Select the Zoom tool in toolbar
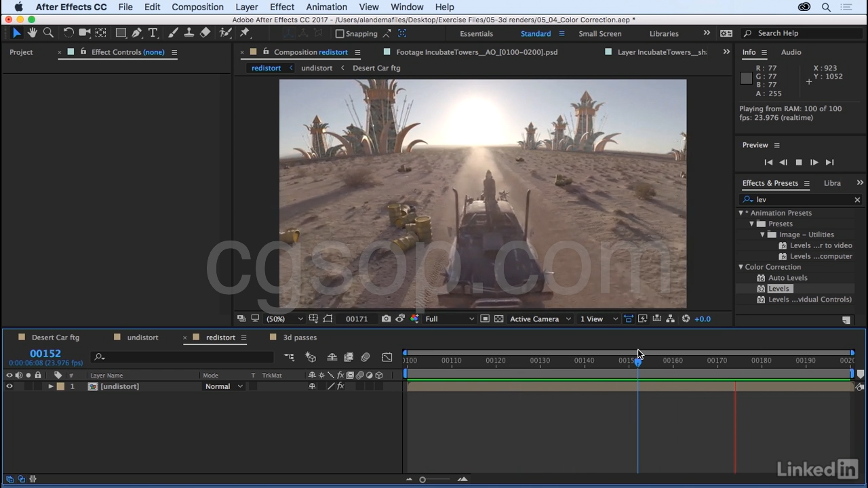This screenshot has width=868, height=488. click(48, 33)
